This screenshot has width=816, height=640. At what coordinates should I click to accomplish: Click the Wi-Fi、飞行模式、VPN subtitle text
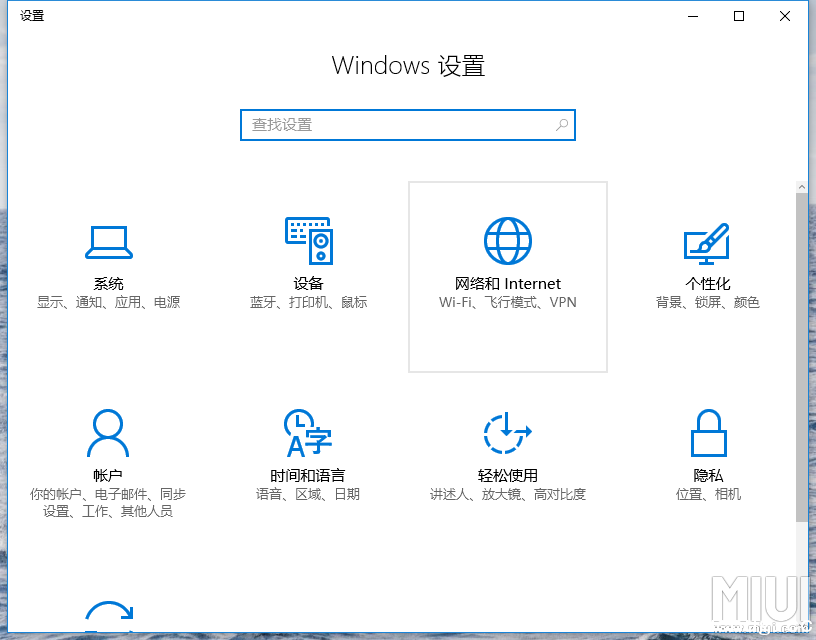[507, 302]
